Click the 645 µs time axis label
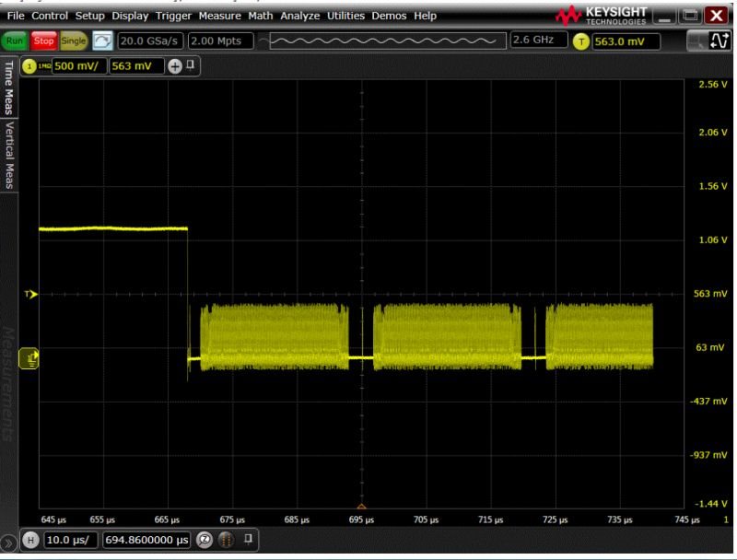Viewport: 737px width, 560px height. pyautogui.click(x=53, y=519)
